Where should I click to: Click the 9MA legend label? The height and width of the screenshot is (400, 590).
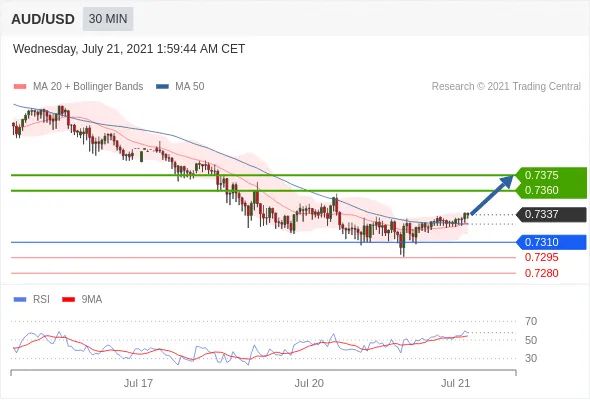tap(92, 300)
